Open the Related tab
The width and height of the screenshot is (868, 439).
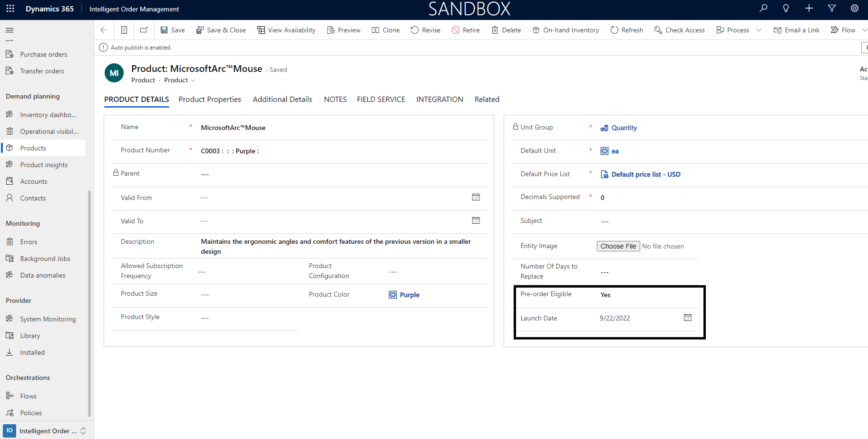point(487,99)
